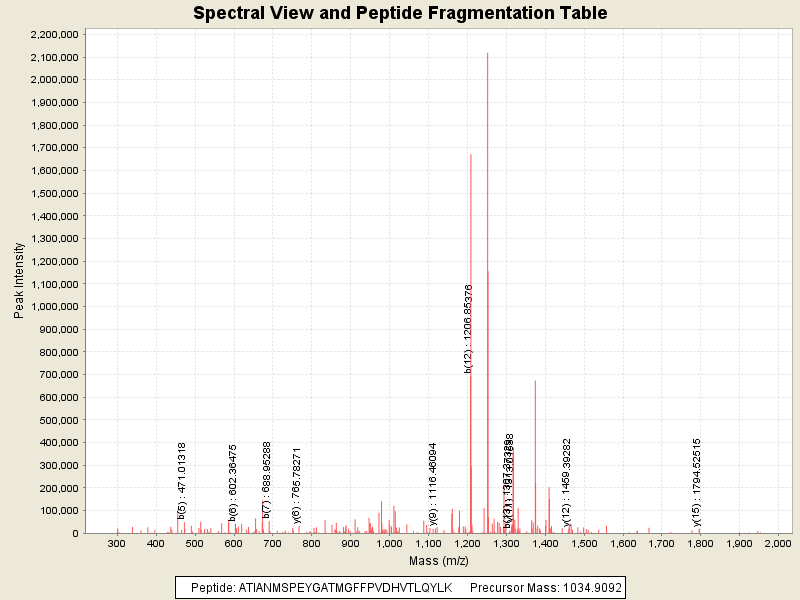Click the tallest peak reaching about 2,100,000 intensity

pos(487,54)
